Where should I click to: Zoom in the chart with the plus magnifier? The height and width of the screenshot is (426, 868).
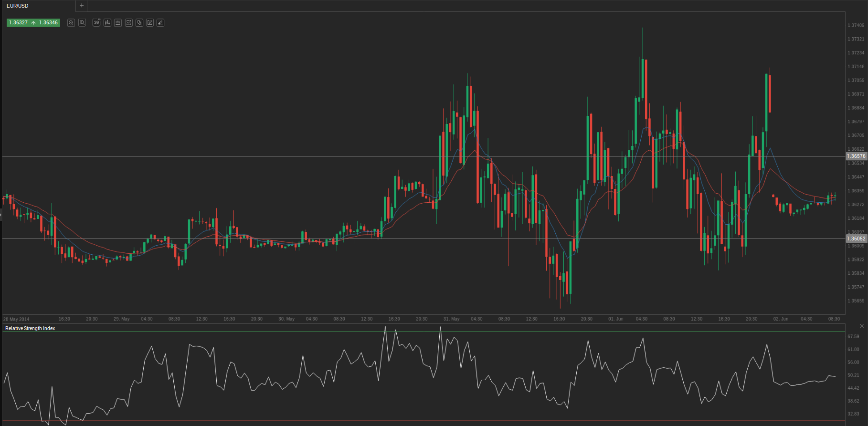point(82,22)
